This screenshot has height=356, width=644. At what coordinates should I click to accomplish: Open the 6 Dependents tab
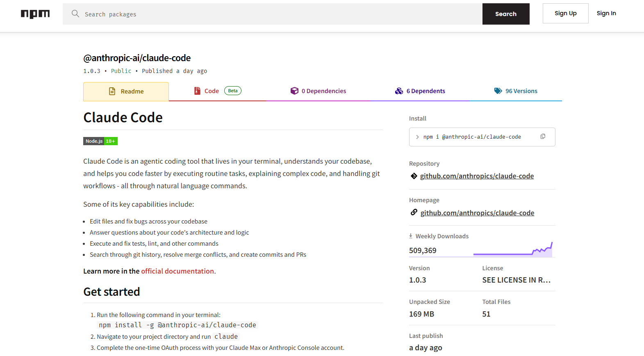click(420, 91)
